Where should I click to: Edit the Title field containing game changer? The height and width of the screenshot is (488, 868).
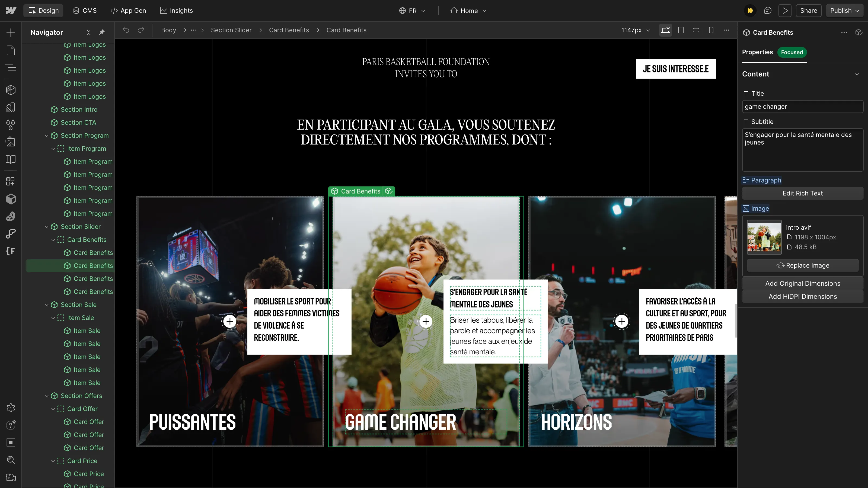[803, 107]
